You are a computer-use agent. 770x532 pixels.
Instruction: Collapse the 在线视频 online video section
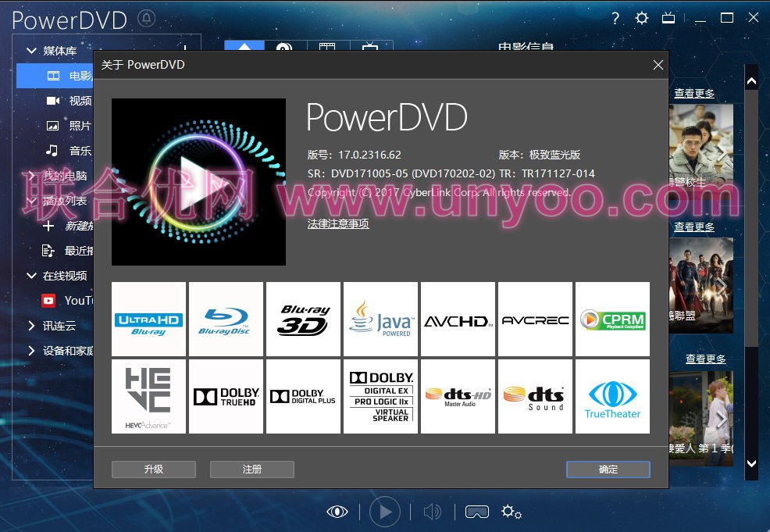[31, 276]
